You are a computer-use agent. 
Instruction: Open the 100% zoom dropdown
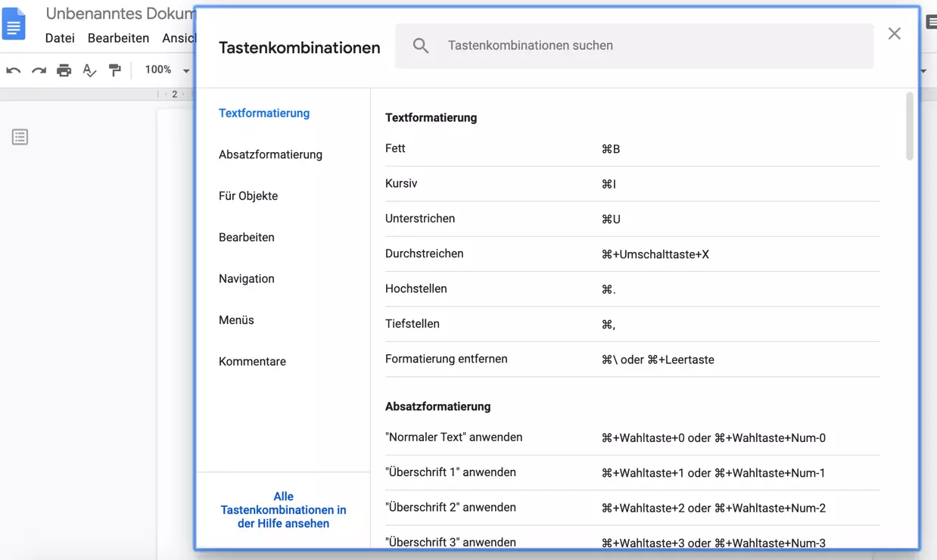pos(167,70)
